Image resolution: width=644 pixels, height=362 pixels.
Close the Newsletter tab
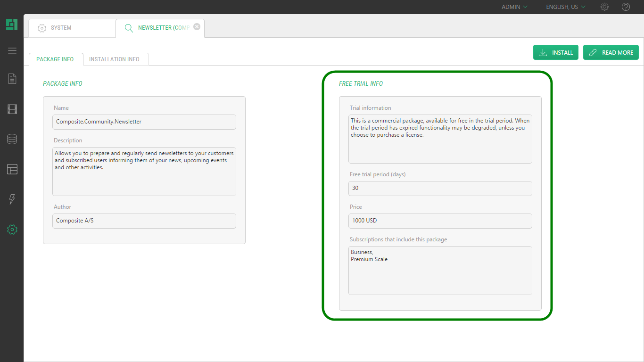[197, 27]
